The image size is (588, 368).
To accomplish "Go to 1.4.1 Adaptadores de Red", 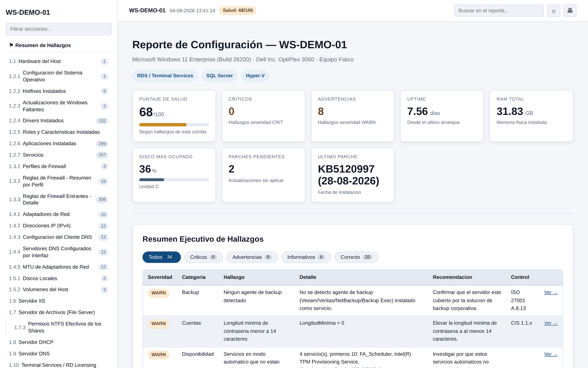I will (58, 214).
